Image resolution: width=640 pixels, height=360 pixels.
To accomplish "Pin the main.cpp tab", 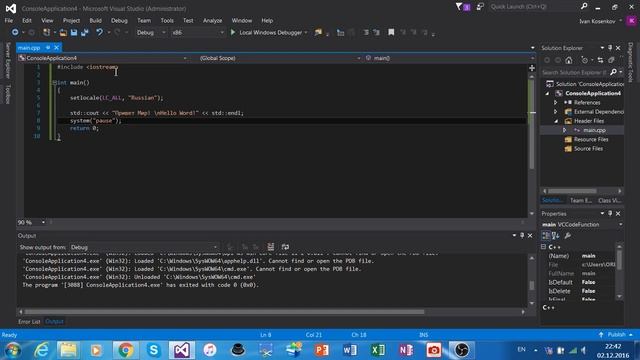I will tap(48, 48).
